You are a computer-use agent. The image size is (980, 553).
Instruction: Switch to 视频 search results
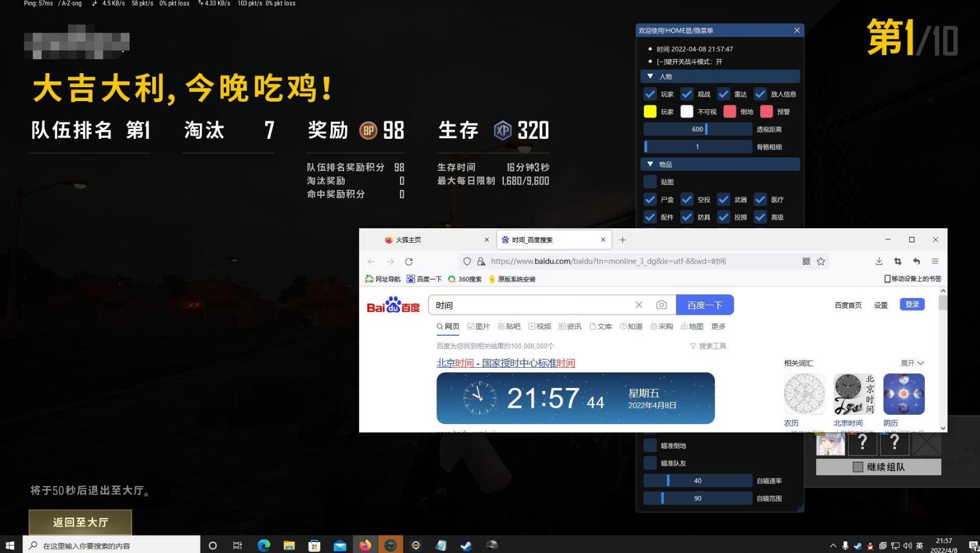539,326
